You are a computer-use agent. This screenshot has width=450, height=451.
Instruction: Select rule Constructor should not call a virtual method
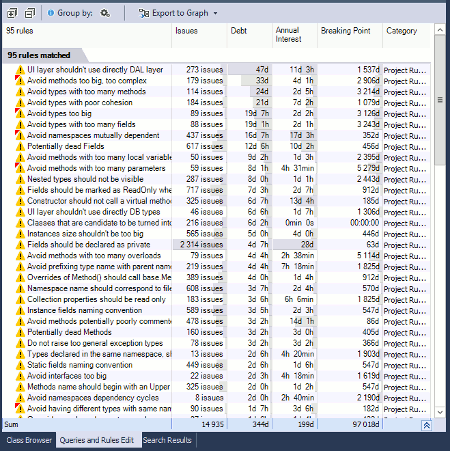click(x=99, y=201)
